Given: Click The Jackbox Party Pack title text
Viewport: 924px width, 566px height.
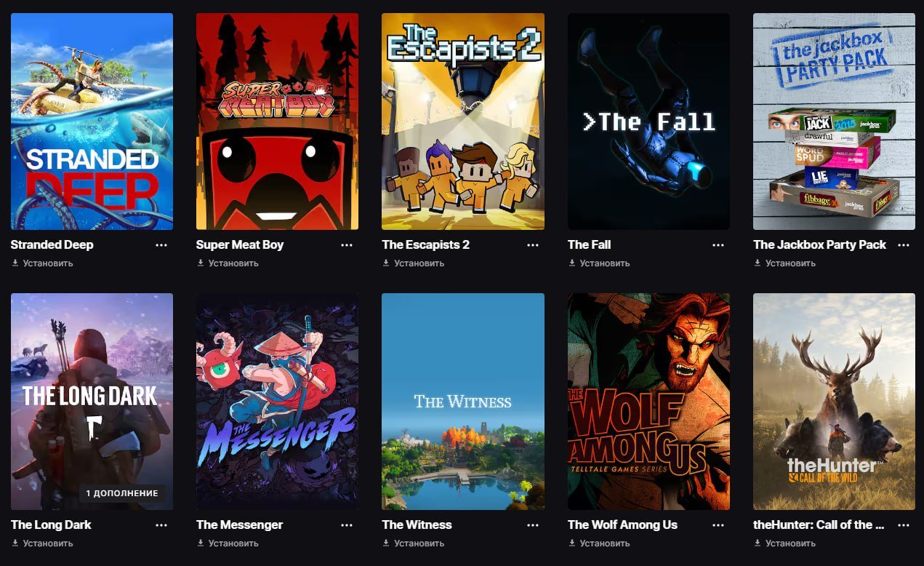Looking at the screenshot, I should click(820, 244).
